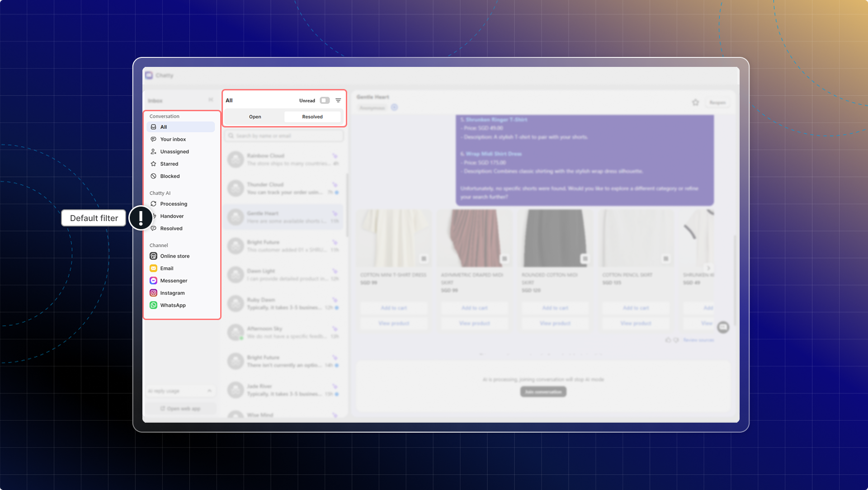Filter by WhatsApp channel
868x490 pixels.
click(172, 305)
